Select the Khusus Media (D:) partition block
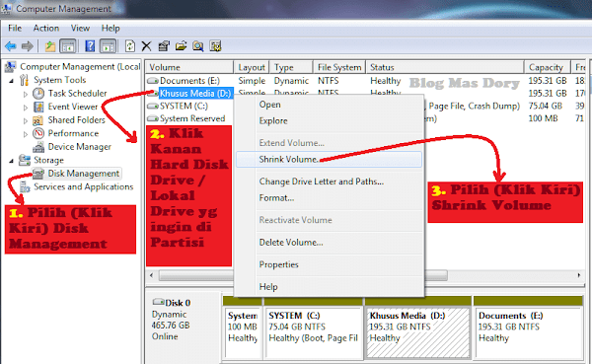This screenshot has width=592, height=364. pos(418,327)
